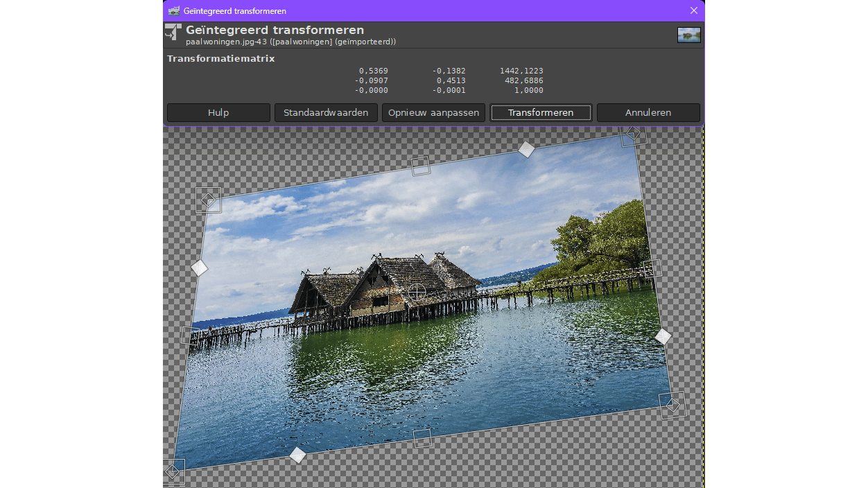The image size is (868, 488).
Task: Select the top edge diamond shear handle
Action: pyautogui.click(x=527, y=149)
